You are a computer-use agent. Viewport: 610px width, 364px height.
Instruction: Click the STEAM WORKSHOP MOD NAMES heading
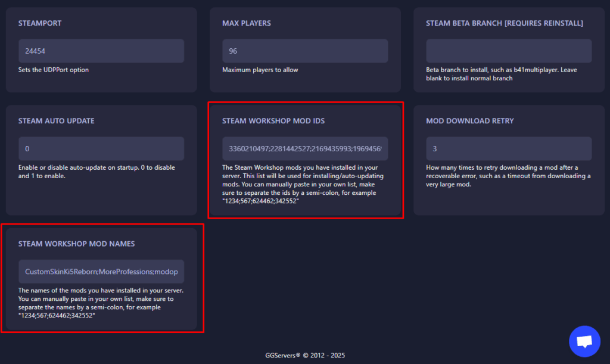[76, 244]
